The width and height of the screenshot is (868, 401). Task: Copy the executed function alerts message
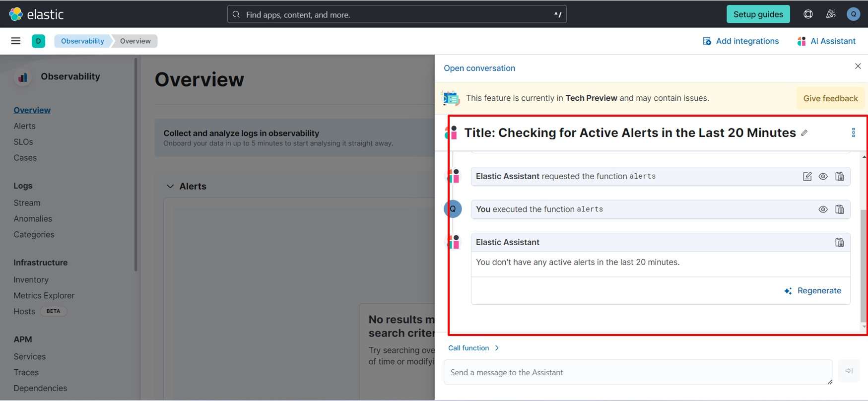[x=840, y=209]
